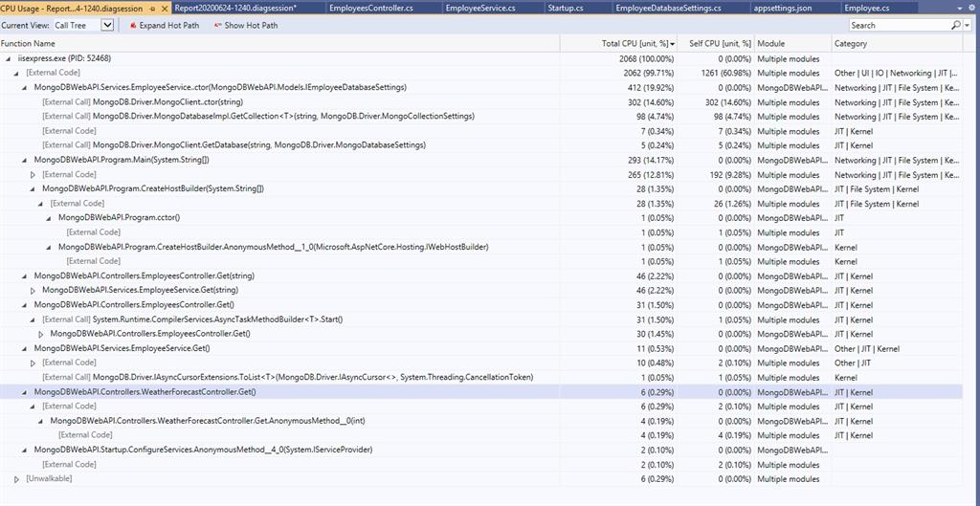This screenshot has width=980, height=506.
Task: Click the 293 (14.17%) Total CPU cell
Action: tap(651, 160)
